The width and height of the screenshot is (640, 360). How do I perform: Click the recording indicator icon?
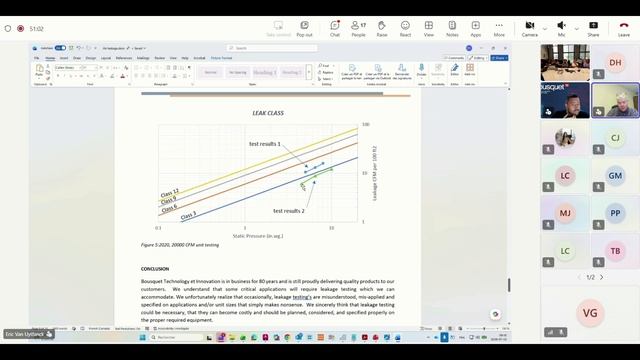[x=20, y=29]
